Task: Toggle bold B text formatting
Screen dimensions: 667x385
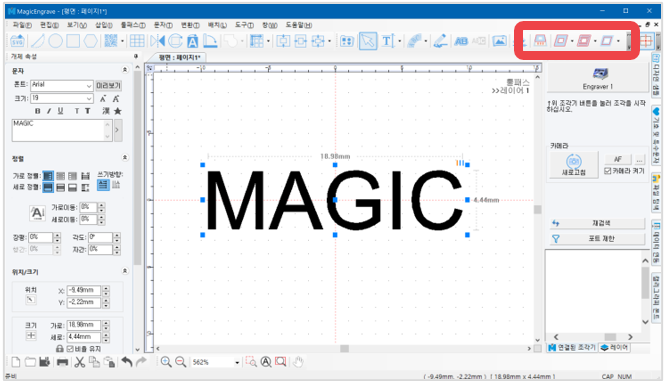Action: tap(37, 111)
